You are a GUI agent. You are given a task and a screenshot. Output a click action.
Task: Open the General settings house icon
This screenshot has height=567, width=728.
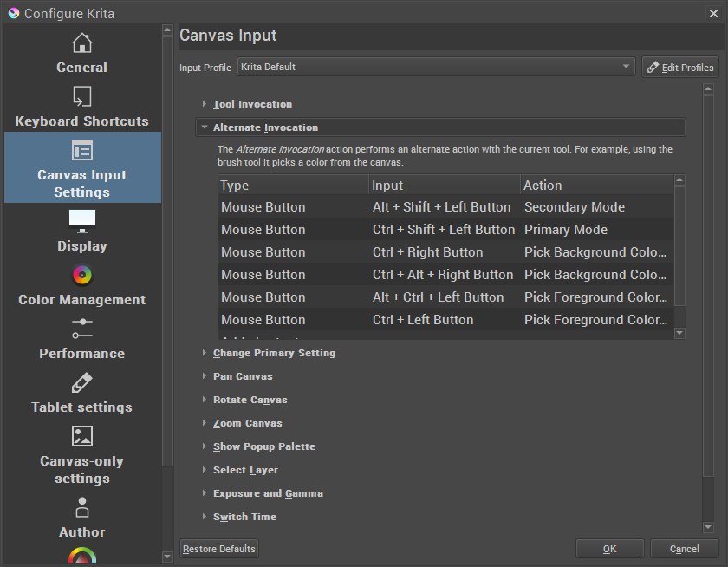(82, 42)
